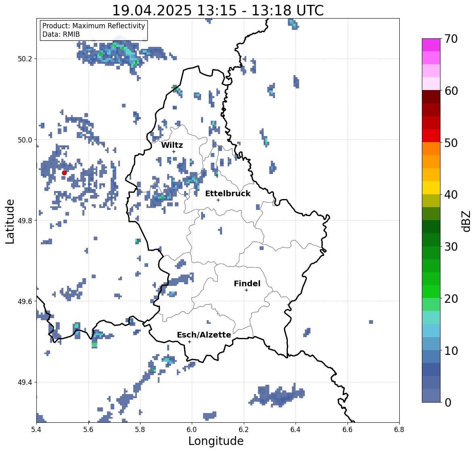Screen dimensions: 476x451
Task: Click the Ettelbruck station label
Action: (228, 193)
